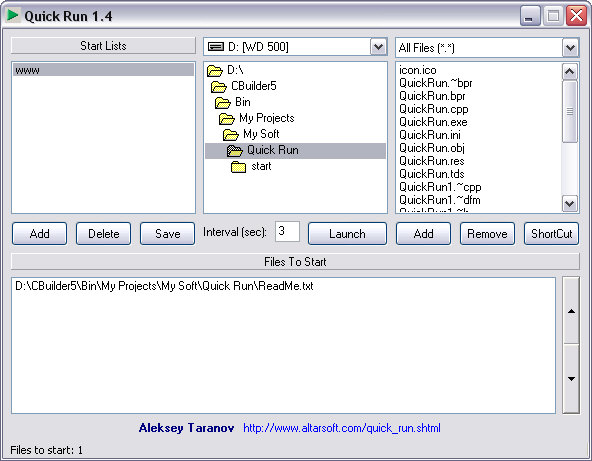Select the D:\ root folder icon
Image resolution: width=592 pixels, height=461 pixels.
pos(214,70)
